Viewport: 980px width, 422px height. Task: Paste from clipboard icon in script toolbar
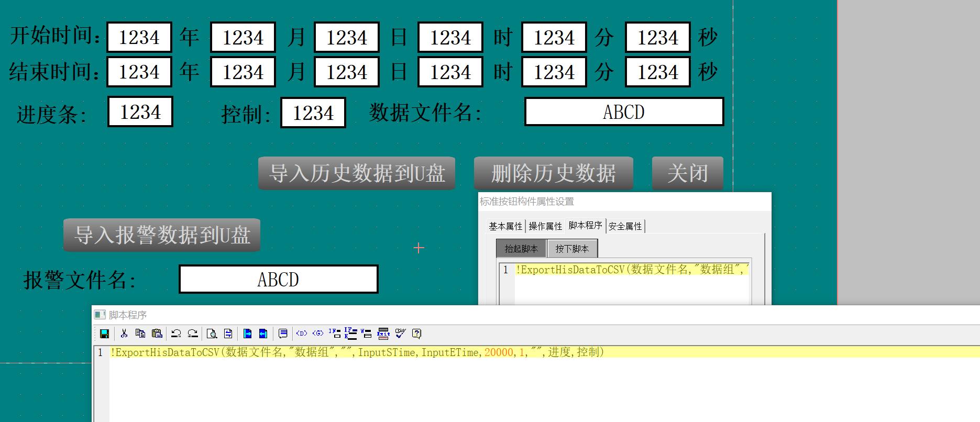[x=157, y=333]
